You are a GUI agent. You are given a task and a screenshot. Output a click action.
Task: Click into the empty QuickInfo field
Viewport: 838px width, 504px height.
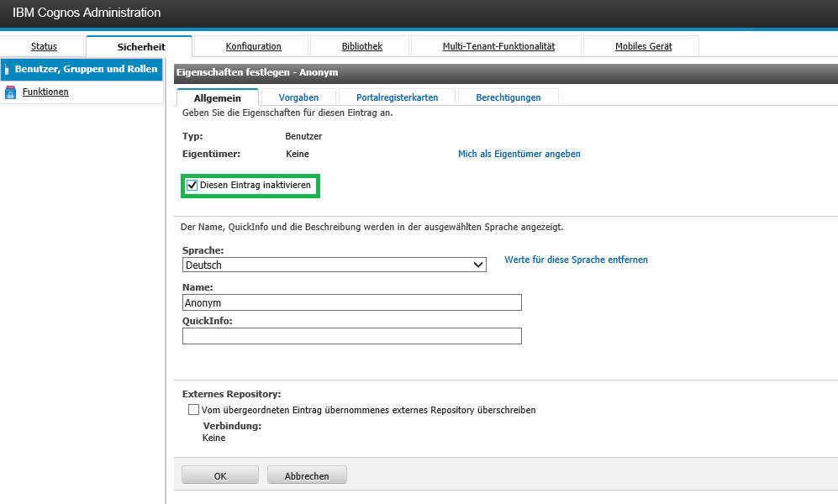(x=351, y=336)
